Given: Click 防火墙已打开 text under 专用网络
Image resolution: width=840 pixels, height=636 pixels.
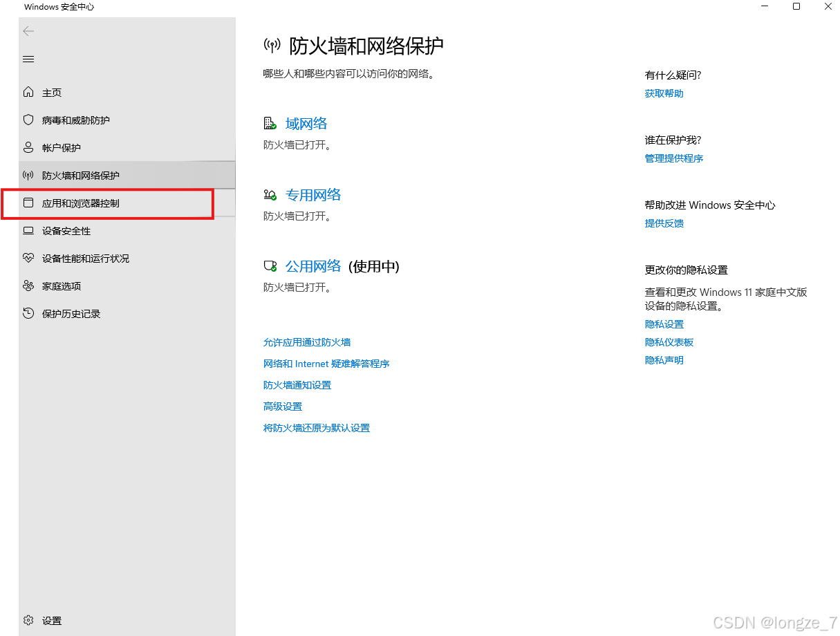Looking at the screenshot, I should pyautogui.click(x=297, y=216).
